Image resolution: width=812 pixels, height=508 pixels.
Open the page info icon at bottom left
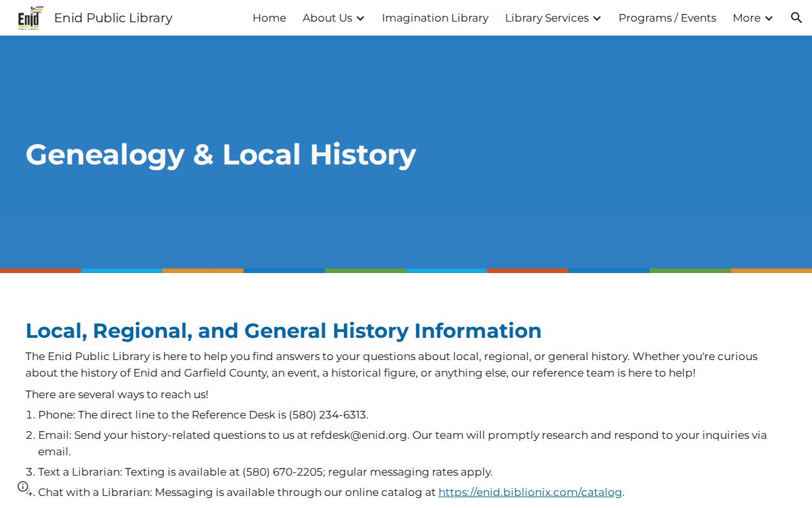pyautogui.click(x=23, y=486)
